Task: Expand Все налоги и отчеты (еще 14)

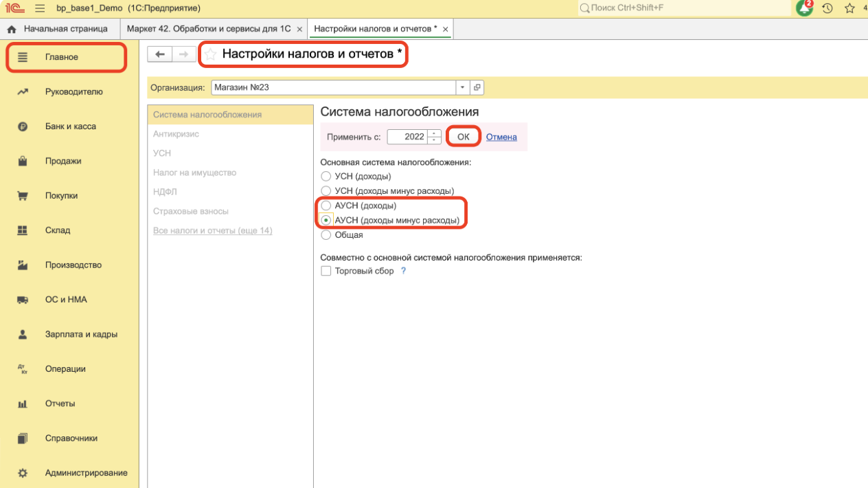Action: [213, 230]
